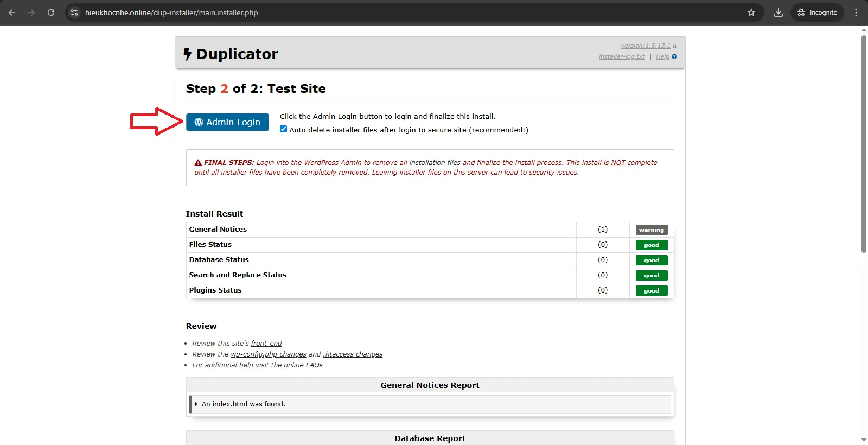
Task: Open the wp-config.php changes link
Action: (268, 354)
